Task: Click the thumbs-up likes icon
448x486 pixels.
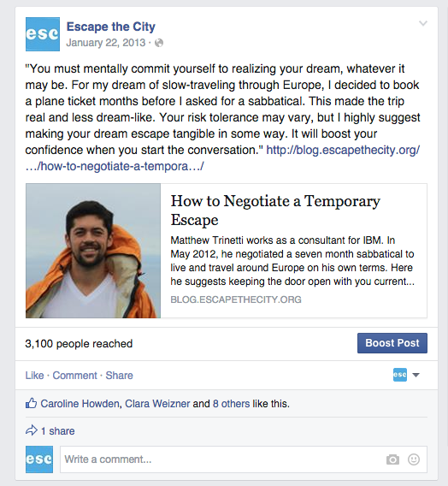Action: click(x=32, y=403)
